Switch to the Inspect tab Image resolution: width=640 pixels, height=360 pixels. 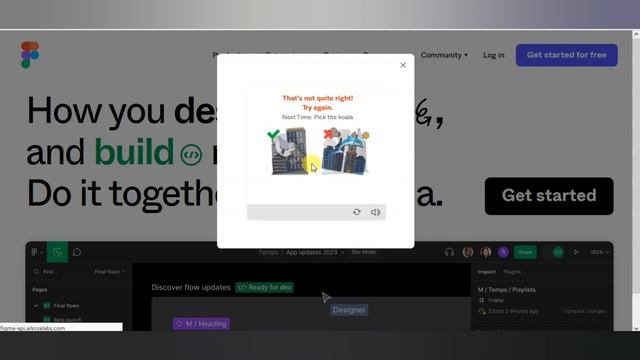487,272
